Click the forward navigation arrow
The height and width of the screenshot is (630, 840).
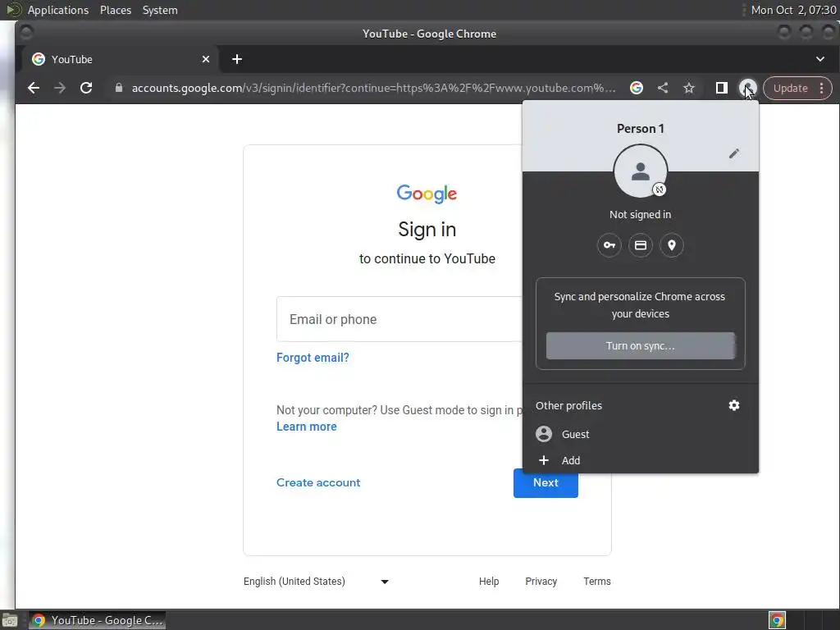pos(59,88)
